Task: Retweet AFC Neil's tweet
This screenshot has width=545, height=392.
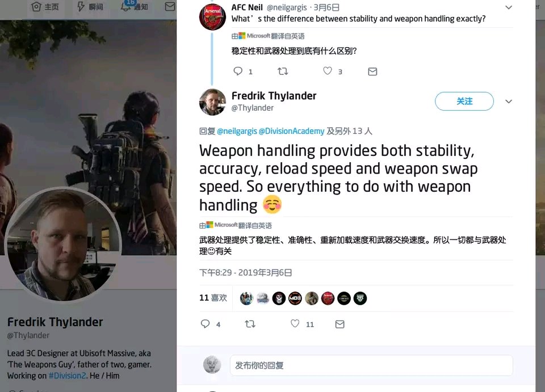Action: tap(283, 71)
